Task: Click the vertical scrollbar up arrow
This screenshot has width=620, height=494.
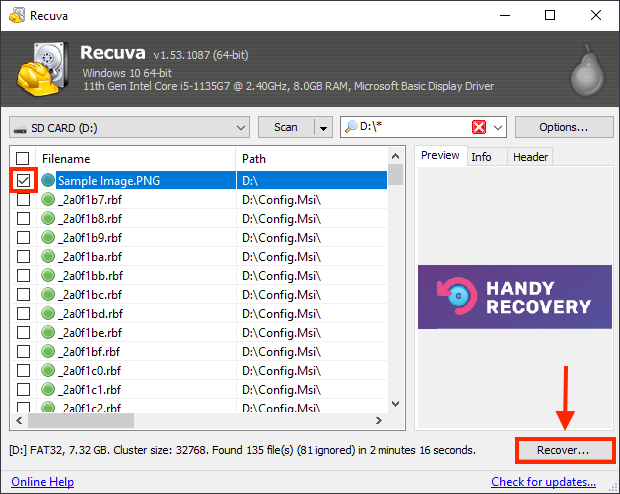Action: tap(395, 156)
